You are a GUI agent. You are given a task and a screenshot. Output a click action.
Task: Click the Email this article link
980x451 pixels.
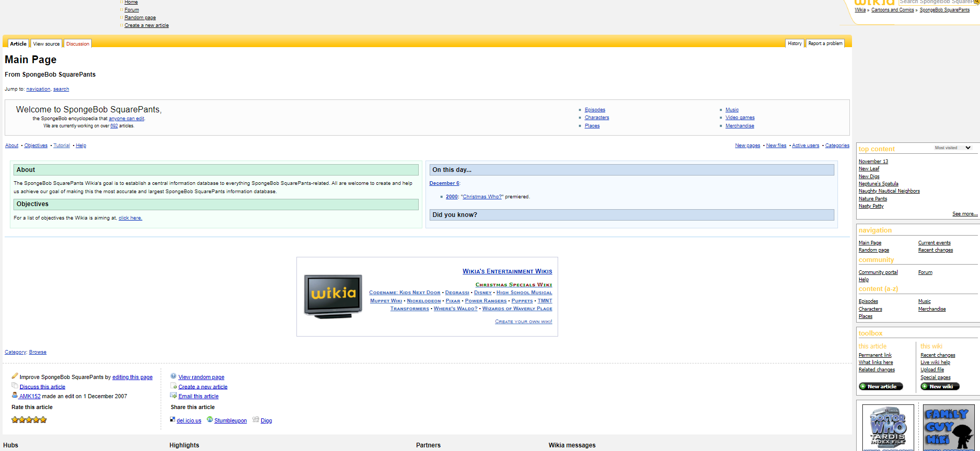[198, 397]
